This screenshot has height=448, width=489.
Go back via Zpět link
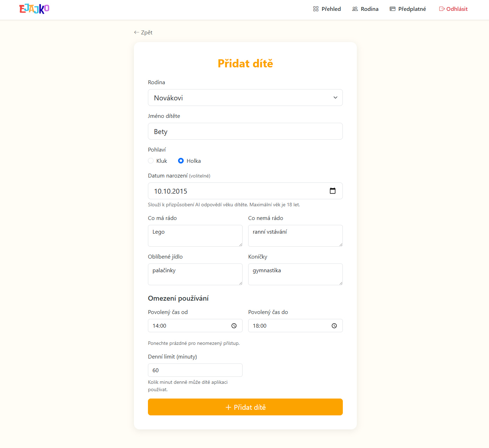click(x=143, y=32)
